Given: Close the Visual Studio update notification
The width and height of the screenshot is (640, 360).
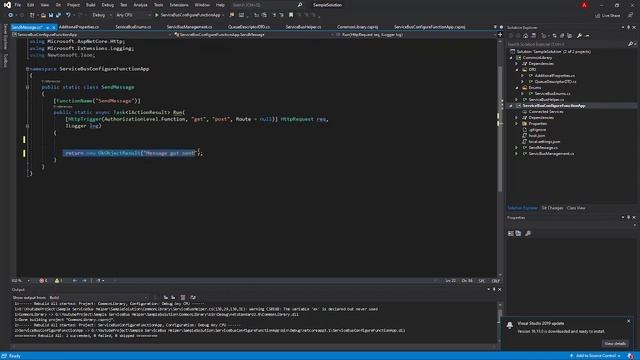Looking at the screenshot, I should (629, 321).
